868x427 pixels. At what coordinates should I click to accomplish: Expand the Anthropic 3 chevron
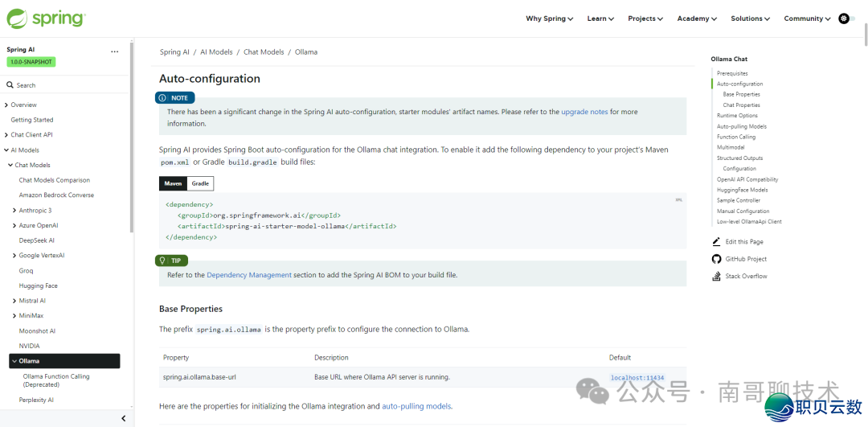coord(14,211)
